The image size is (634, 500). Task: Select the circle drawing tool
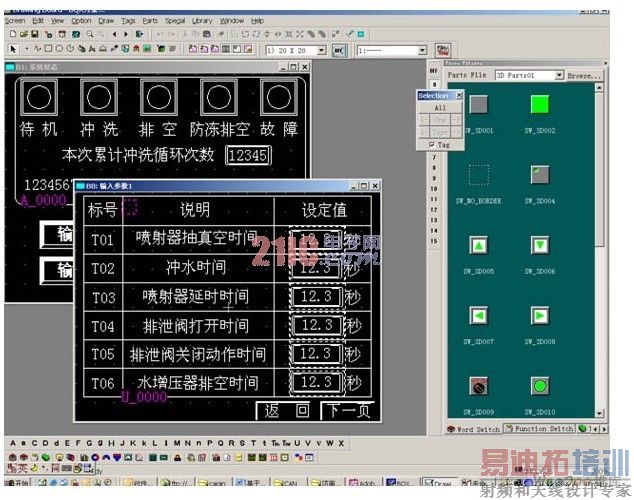[59, 49]
